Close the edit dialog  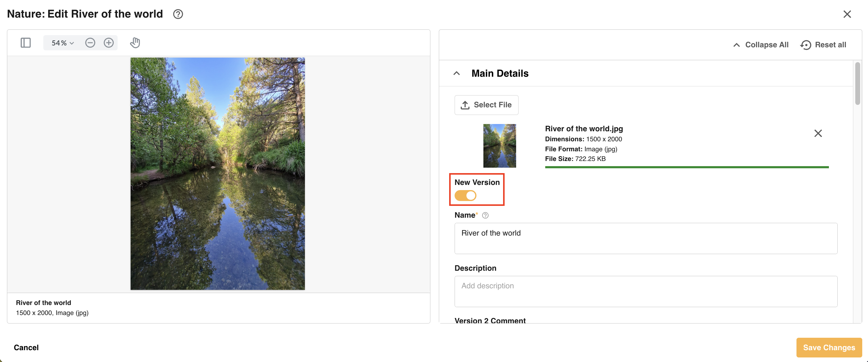click(847, 14)
